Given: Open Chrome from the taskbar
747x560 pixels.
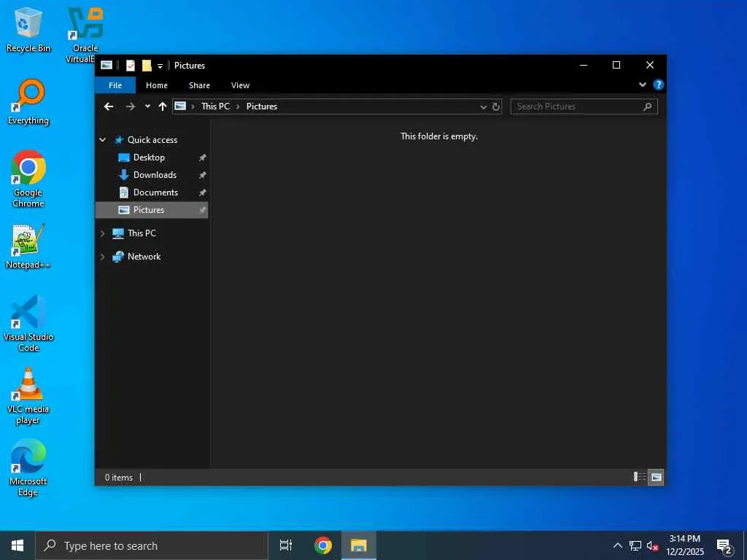Looking at the screenshot, I should (323, 545).
